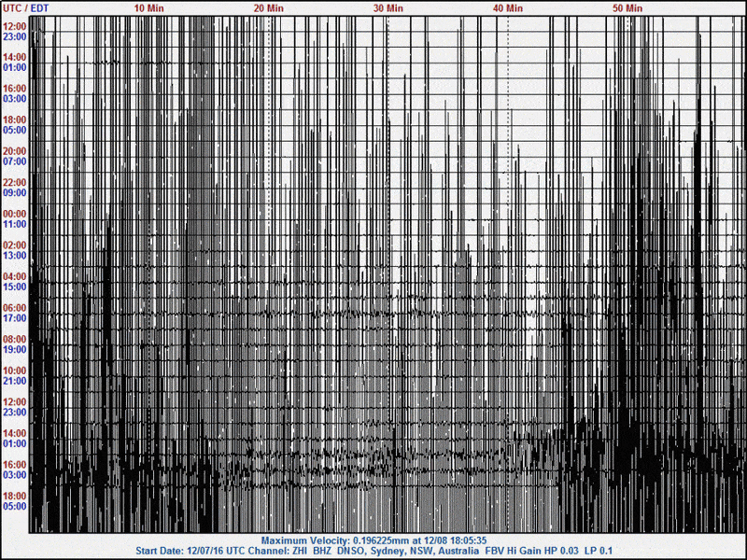Select the 08:00 UTC hour label

click(x=15, y=340)
